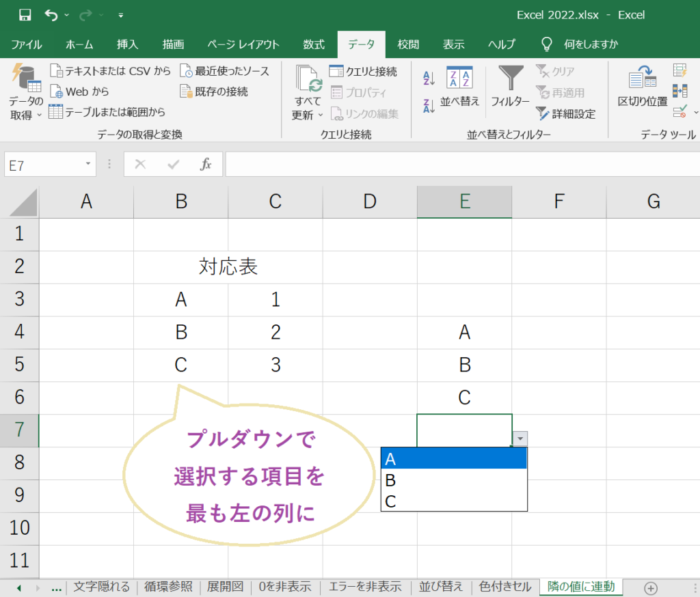The height and width of the screenshot is (597, 700).
Task: Click the ellipsis for hidden sheets
Action: click(x=56, y=588)
